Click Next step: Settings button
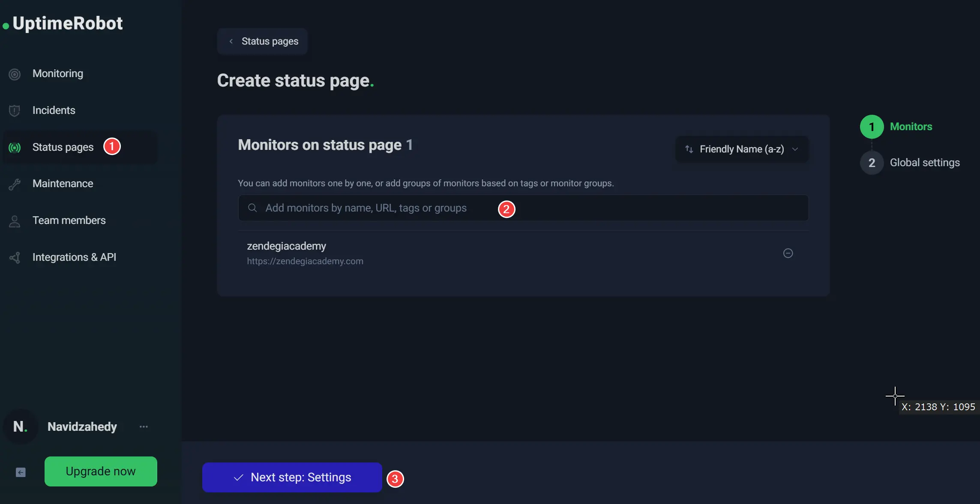This screenshot has height=504, width=980. click(x=292, y=477)
